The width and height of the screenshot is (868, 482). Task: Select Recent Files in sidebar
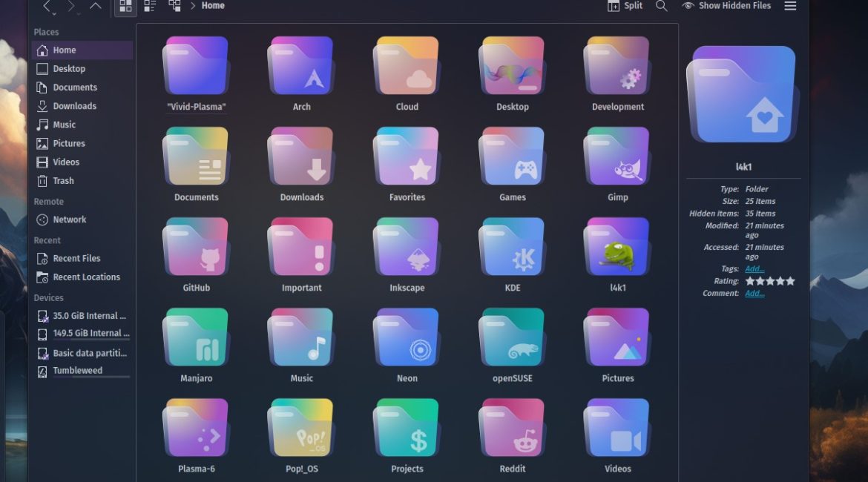76,259
